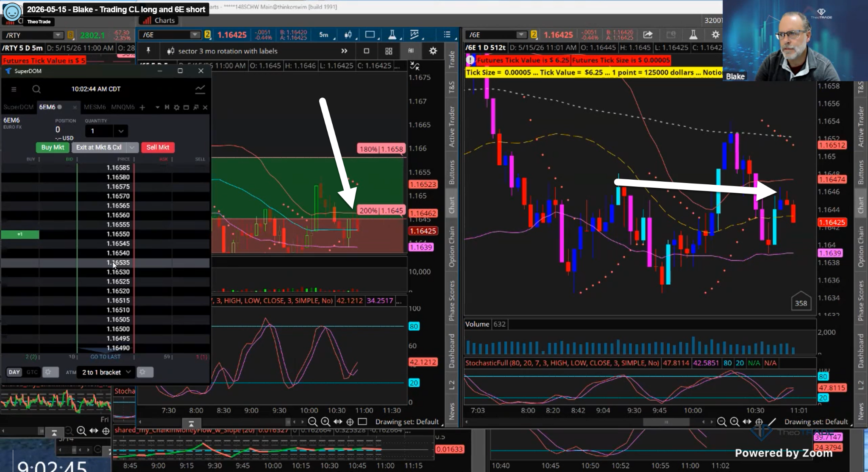The width and height of the screenshot is (868, 472).
Task: Open the SuperDOM instrument search
Action: 36,89
